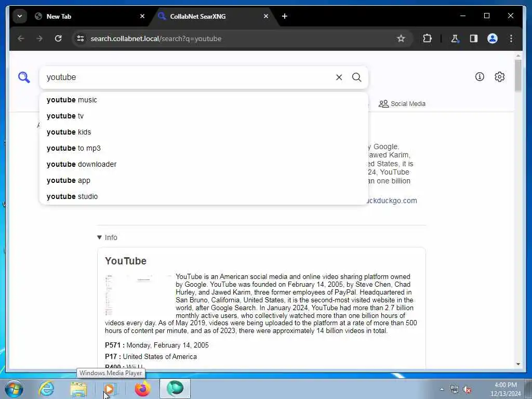Click the SearXNG logo magnifier
Screen dimensions: 532x399
pos(24,77)
